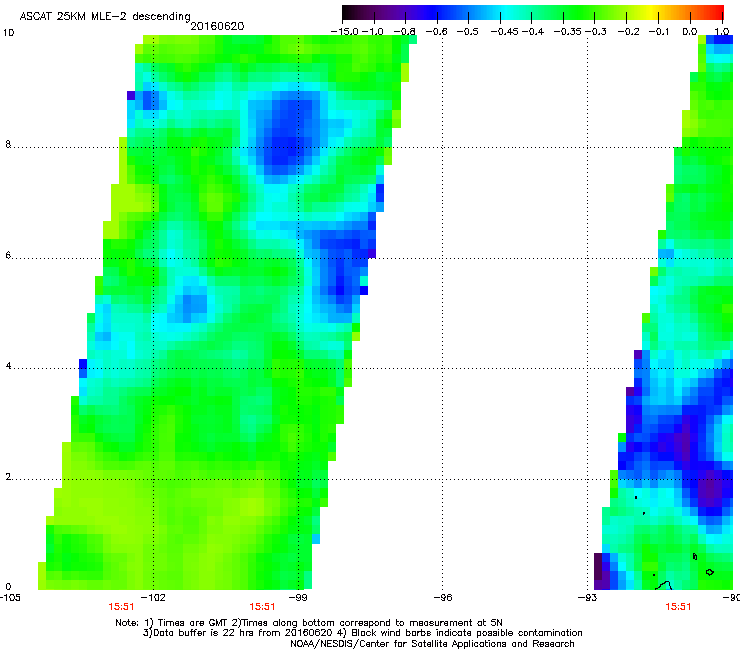
Task: Click the -0.1 color scale label
Action: [659, 32]
